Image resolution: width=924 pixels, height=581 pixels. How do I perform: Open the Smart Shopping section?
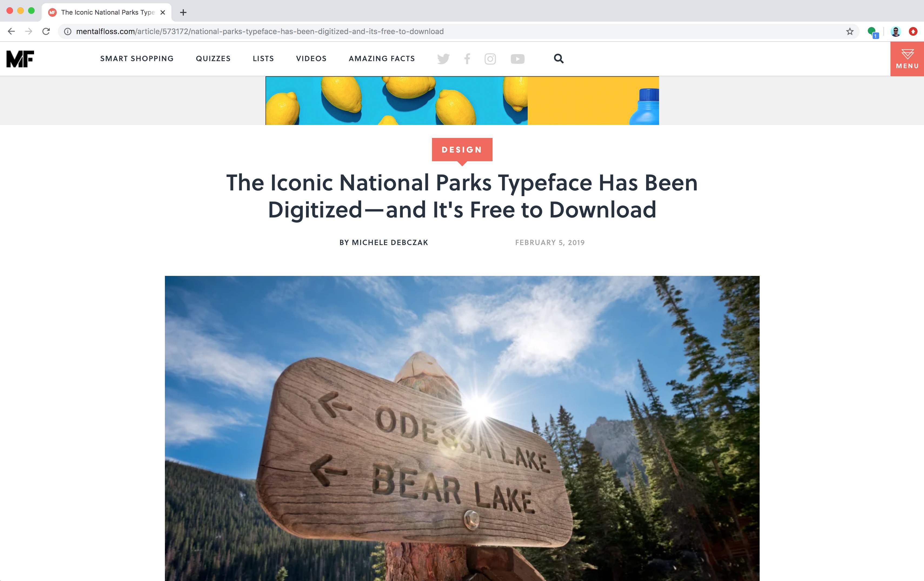click(x=137, y=58)
